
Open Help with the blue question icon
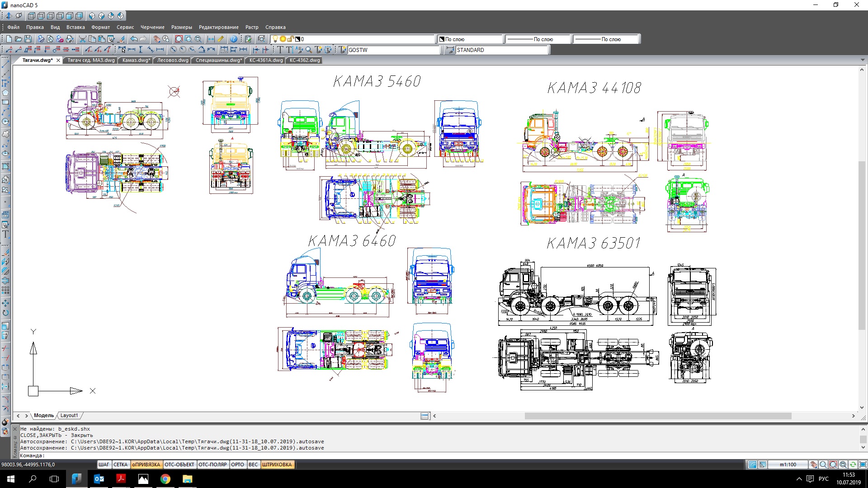(234, 39)
